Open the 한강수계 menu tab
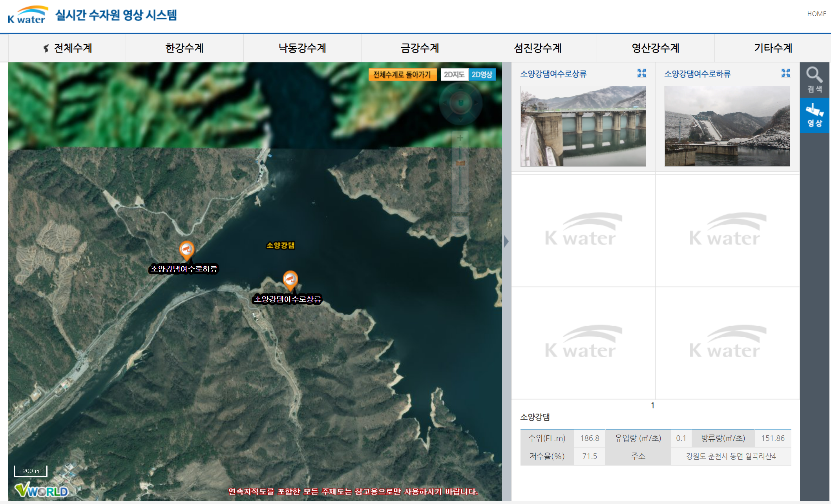This screenshot has height=504, width=831. 184,48
